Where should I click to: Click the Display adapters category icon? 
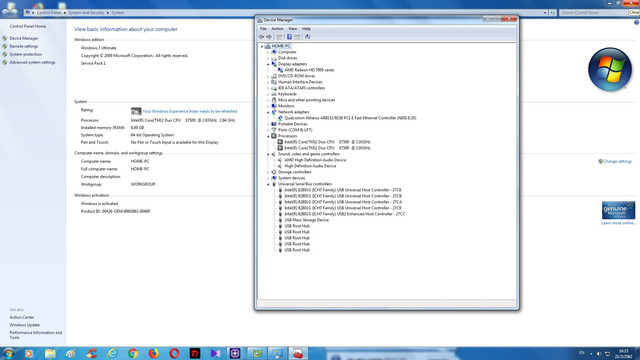point(274,64)
